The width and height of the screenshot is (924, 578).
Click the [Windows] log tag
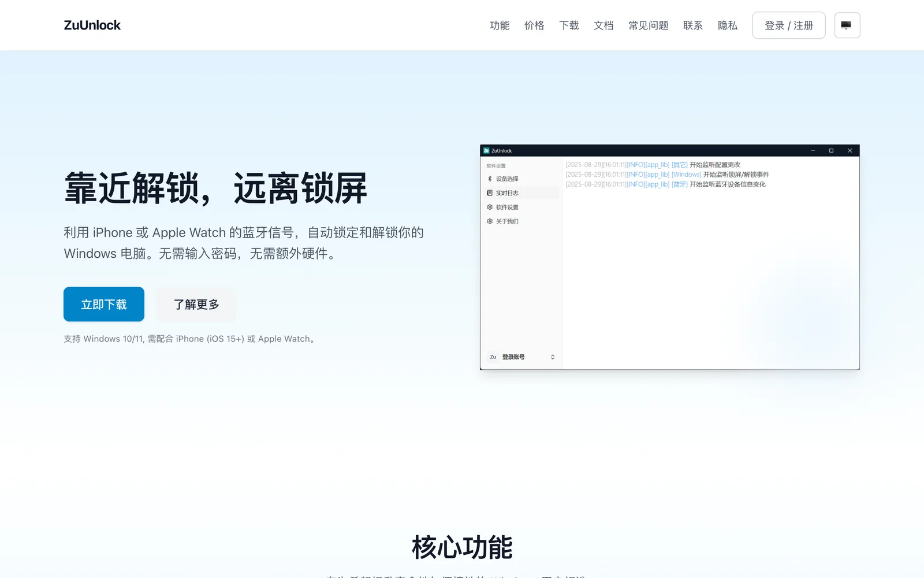686,175
